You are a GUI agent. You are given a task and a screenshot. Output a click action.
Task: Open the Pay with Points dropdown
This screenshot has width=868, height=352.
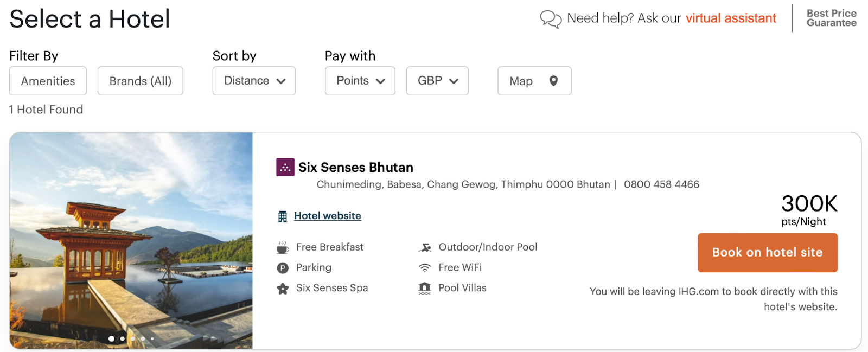coord(360,81)
